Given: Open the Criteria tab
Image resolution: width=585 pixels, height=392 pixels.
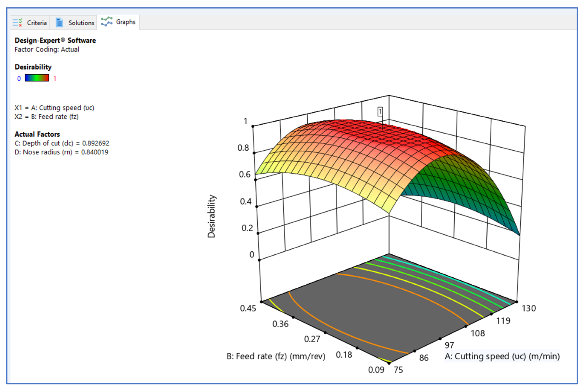Looking at the screenshot, I should pos(37,23).
